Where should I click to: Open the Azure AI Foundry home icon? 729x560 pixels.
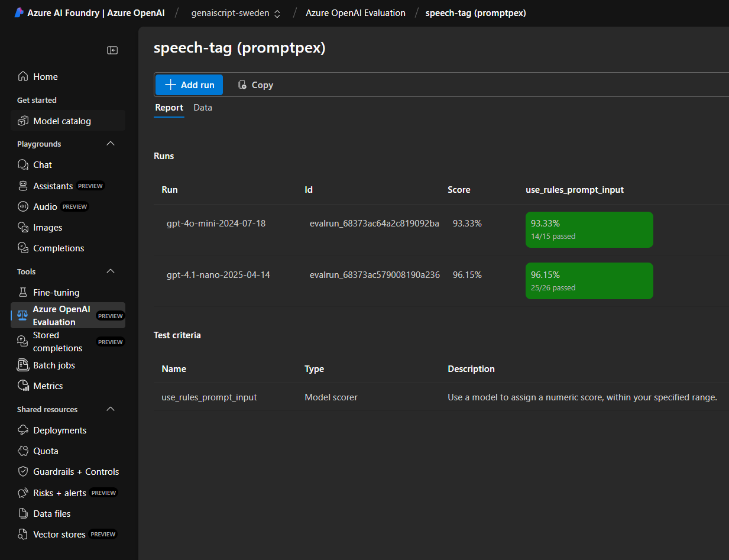pyautogui.click(x=18, y=12)
